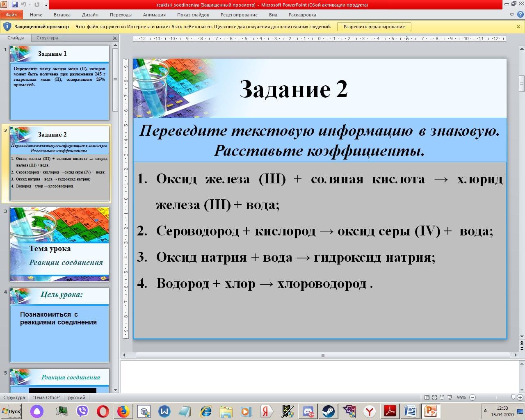Open Slide Sorter view icon
Image resolution: width=525 pixels, height=420 pixels.
click(x=435, y=397)
